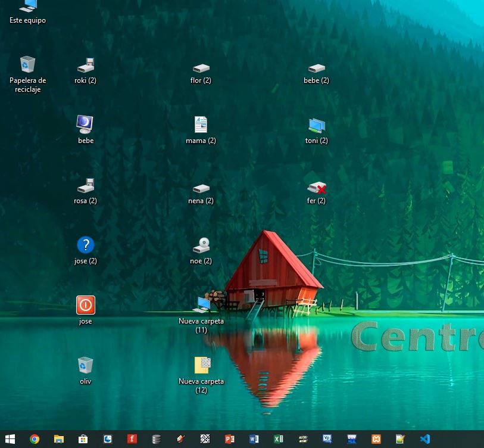Launch PowerPoint from the taskbar
The width and height of the screenshot is (484, 448).
[230, 439]
